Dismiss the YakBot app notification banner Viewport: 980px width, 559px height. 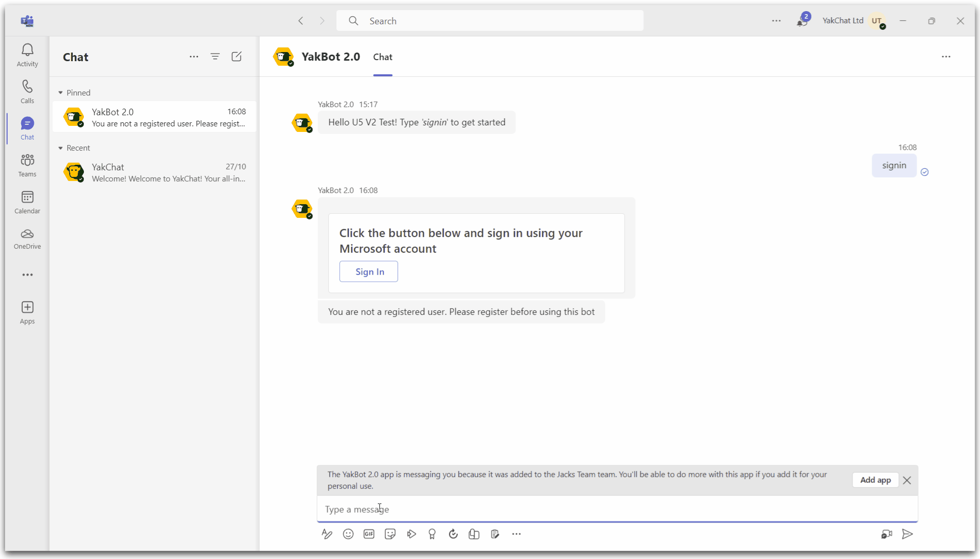[907, 480]
